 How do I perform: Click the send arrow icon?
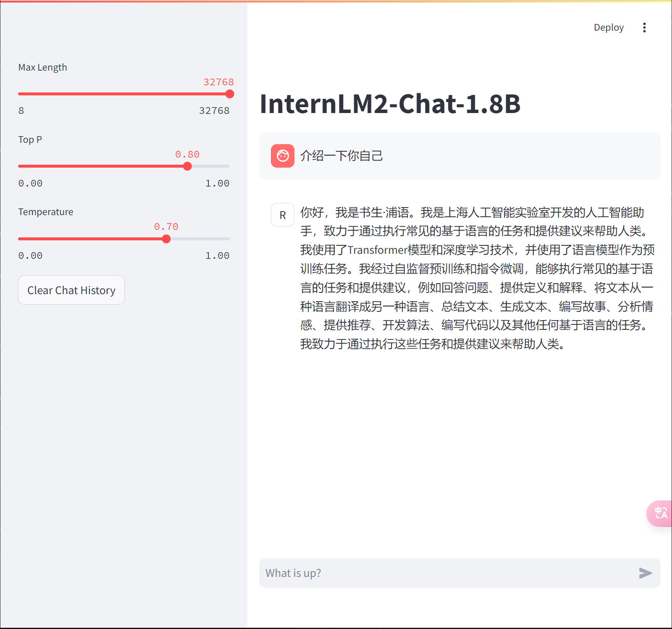click(x=646, y=573)
